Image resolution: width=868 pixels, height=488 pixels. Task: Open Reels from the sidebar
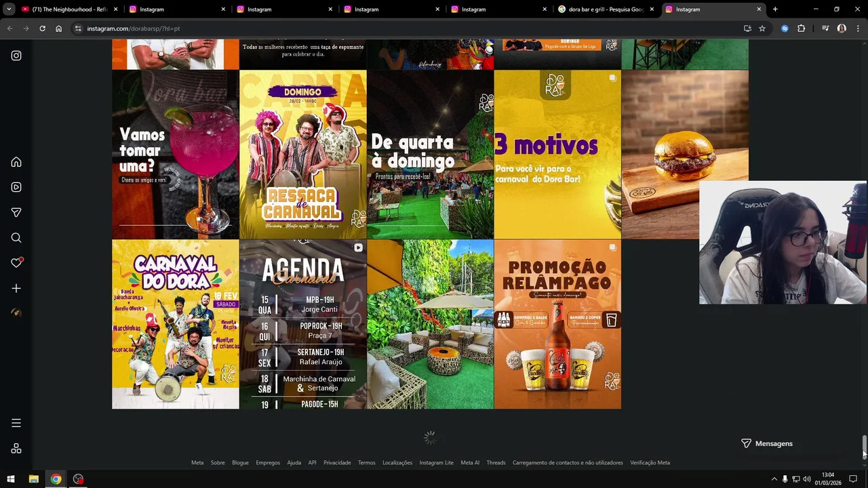[16, 187]
